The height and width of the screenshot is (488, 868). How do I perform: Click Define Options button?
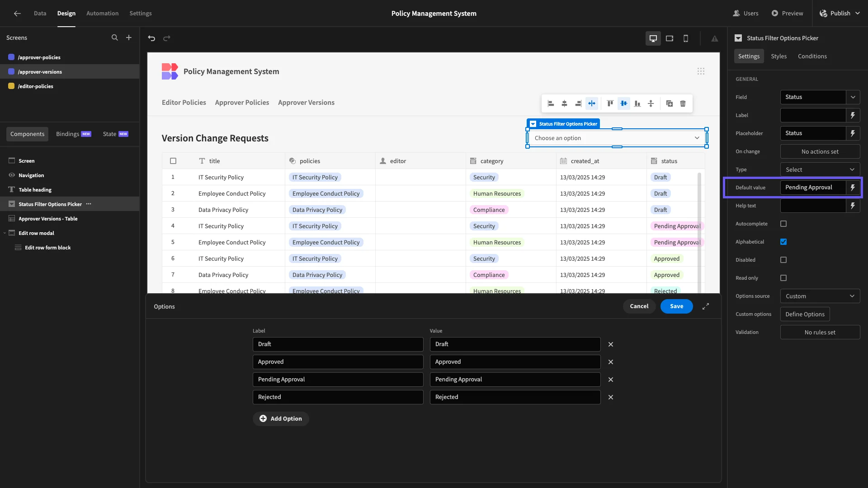805,314
